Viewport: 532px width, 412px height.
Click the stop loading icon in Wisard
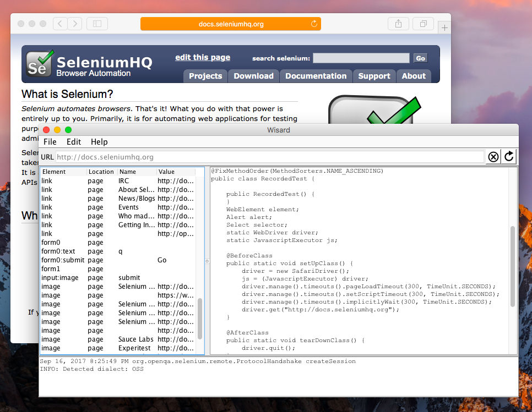(x=493, y=157)
